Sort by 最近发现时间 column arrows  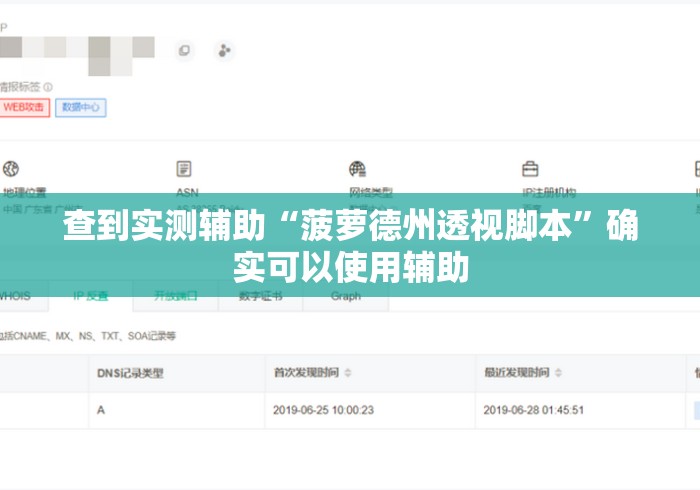[x=558, y=373]
